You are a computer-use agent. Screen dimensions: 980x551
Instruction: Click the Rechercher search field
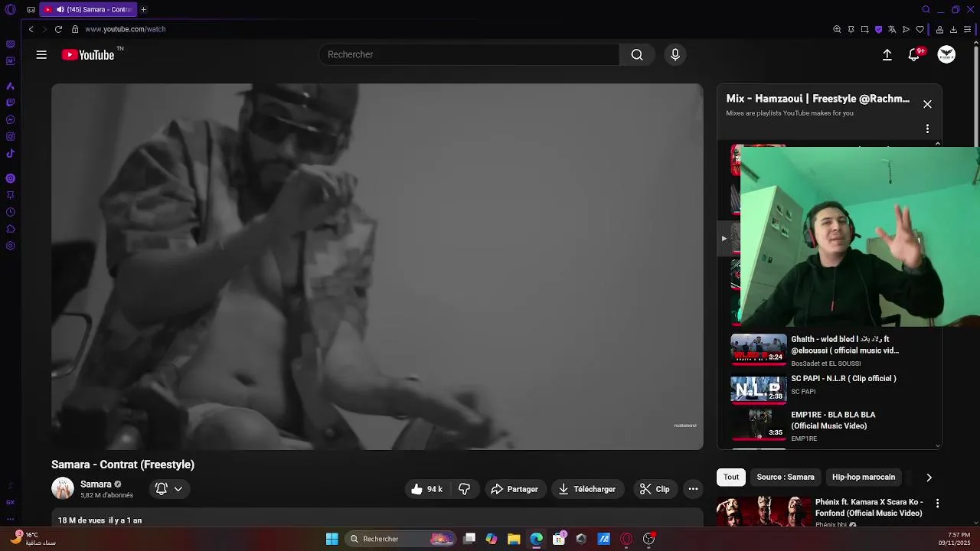(469, 54)
